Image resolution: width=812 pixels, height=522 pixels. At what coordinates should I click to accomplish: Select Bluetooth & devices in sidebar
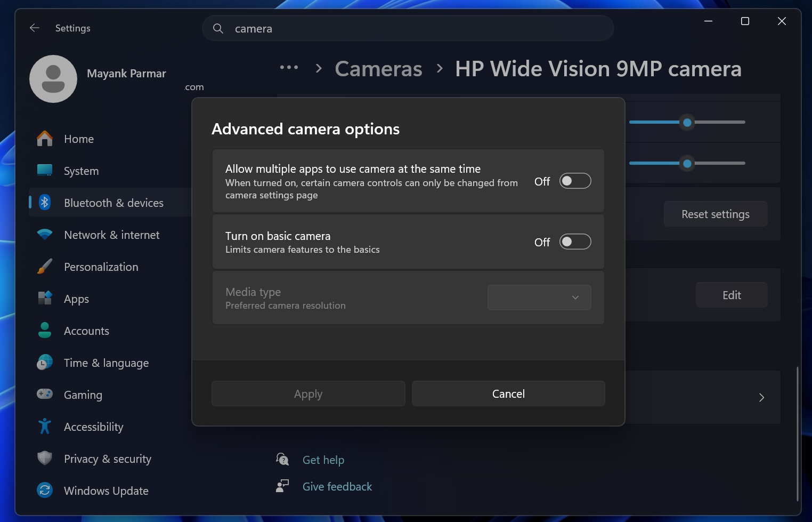coord(110,203)
